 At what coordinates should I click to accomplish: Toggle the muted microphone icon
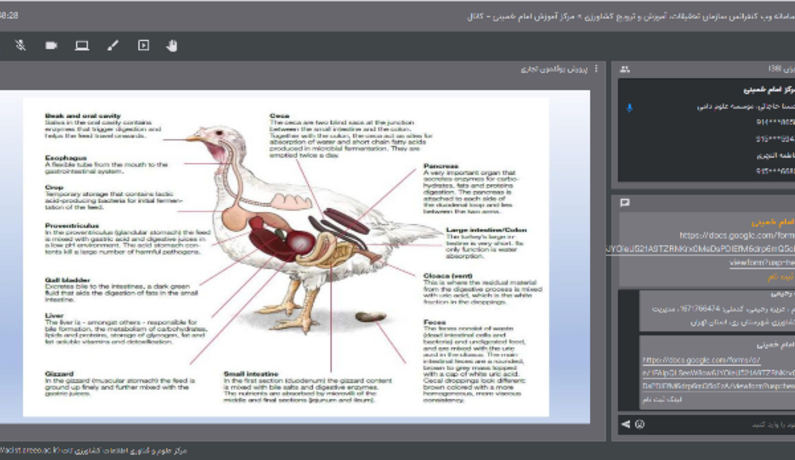20,45
